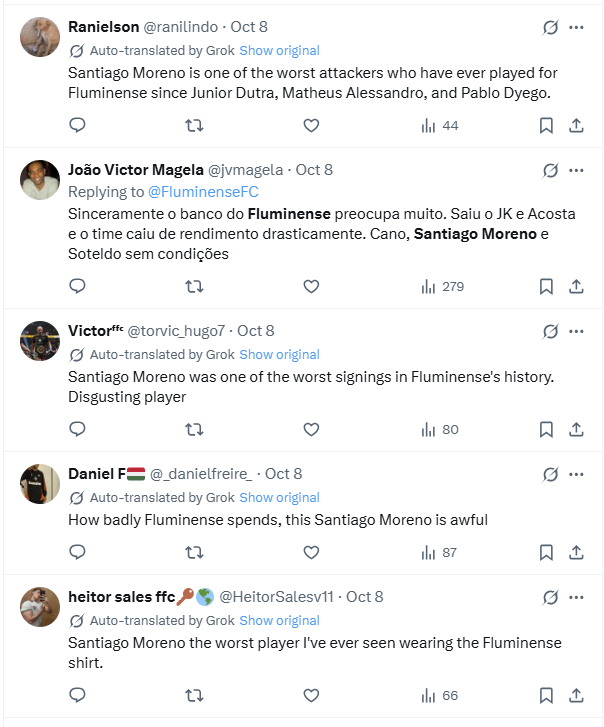Share João Victor Magela's tweet
The height and width of the screenshot is (727, 604).
(576, 286)
